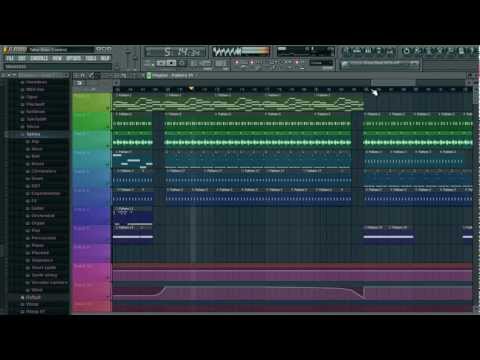The image size is (480, 360).
Task: Adjust the master volume slider
Action: point(128,59)
